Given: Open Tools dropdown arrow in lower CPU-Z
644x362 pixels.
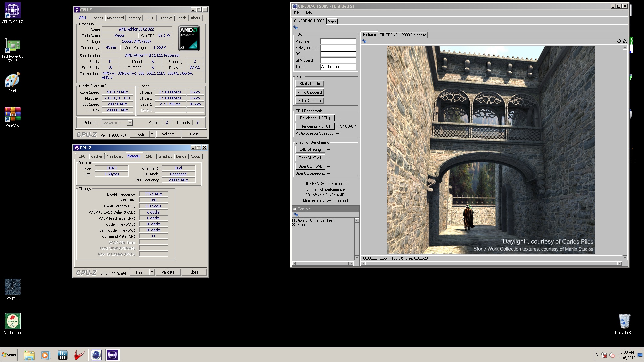Looking at the screenshot, I should 152,272.
